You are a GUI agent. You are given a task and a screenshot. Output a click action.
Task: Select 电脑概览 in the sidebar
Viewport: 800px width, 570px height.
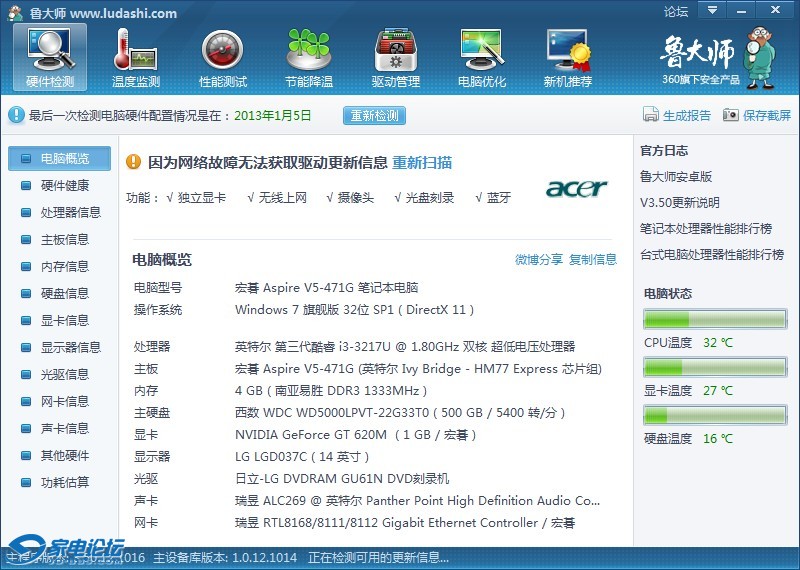pos(59,158)
